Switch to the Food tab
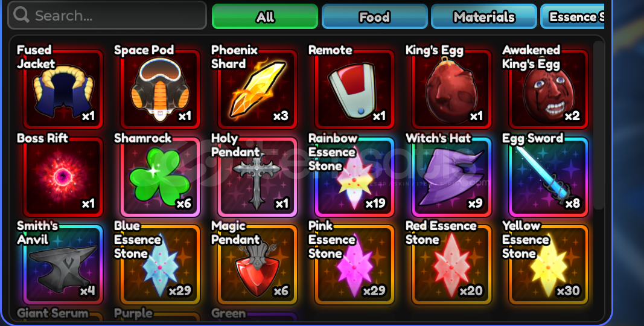The height and width of the screenshot is (326, 644). pos(375,16)
